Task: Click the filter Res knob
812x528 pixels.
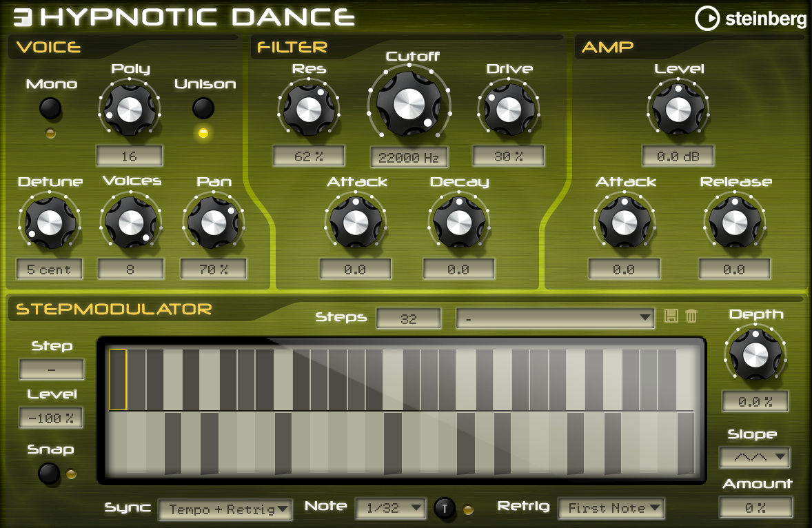Action: 309,110
